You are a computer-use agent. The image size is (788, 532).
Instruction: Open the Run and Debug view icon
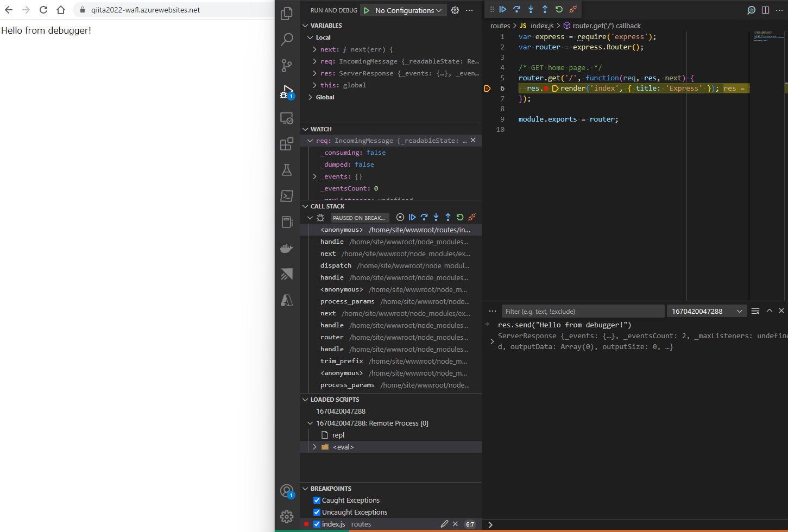pos(287,92)
